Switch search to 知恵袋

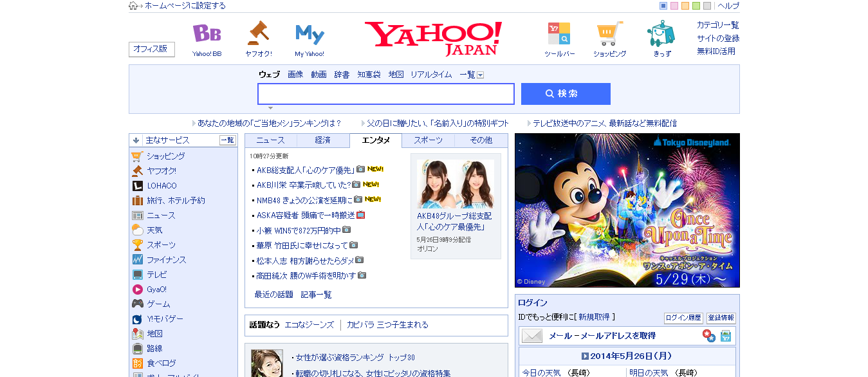369,75
